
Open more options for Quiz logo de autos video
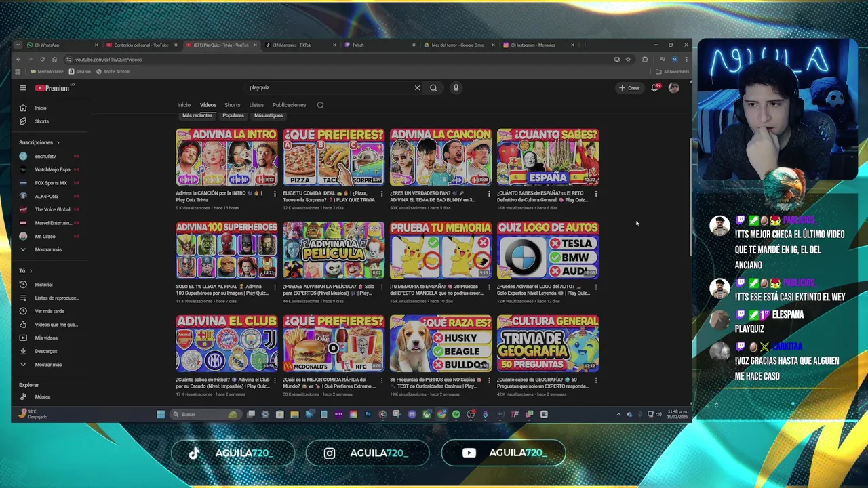(595, 287)
